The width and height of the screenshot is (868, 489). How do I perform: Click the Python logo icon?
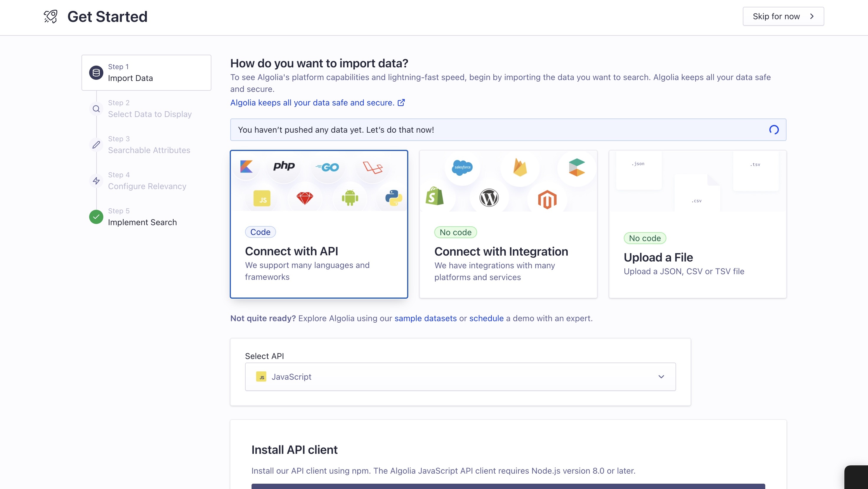(x=394, y=198)
